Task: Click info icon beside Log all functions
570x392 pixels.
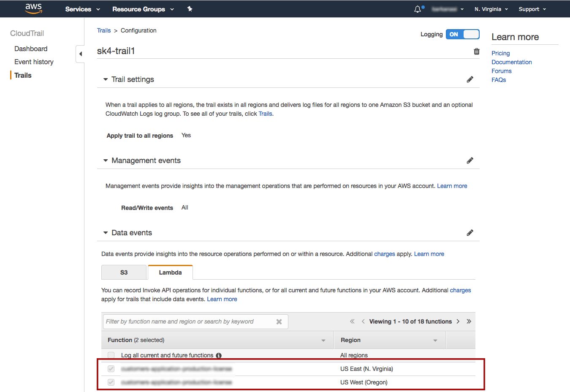Action: [219, 356]
